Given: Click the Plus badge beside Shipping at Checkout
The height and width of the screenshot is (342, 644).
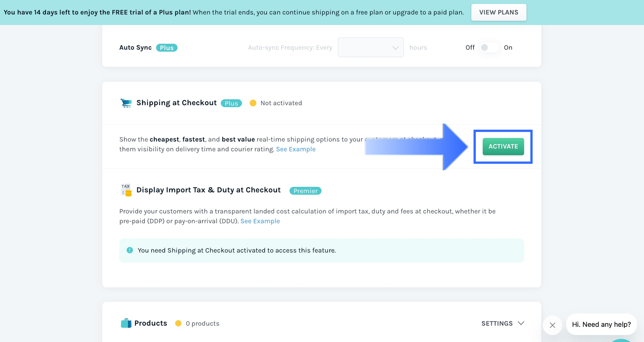Looking at the screenshot, I should point(231,103).
